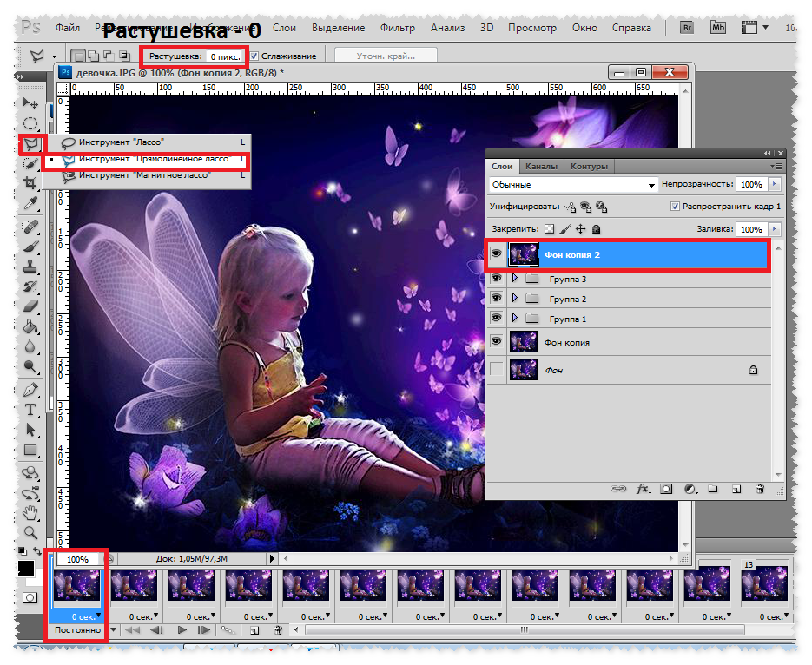Screen dimensions: 812x665
Task: Toggle the Сглаживание checkbox
Action: 254,56
